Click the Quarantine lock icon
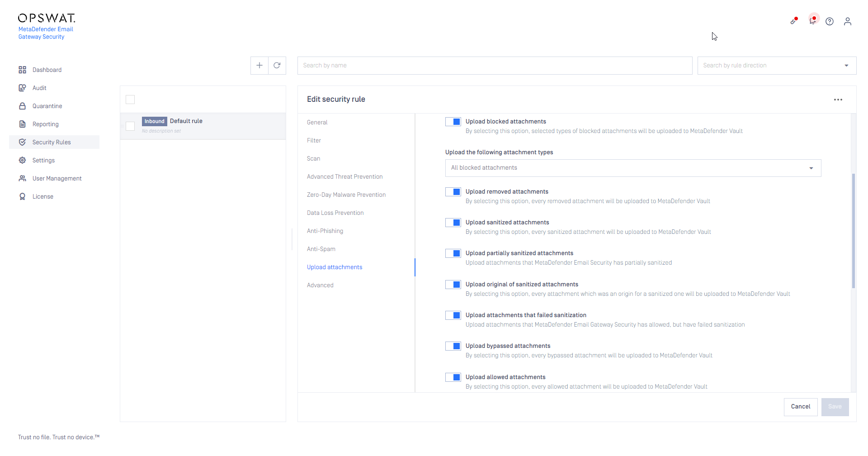 click(x=22, y=106)
